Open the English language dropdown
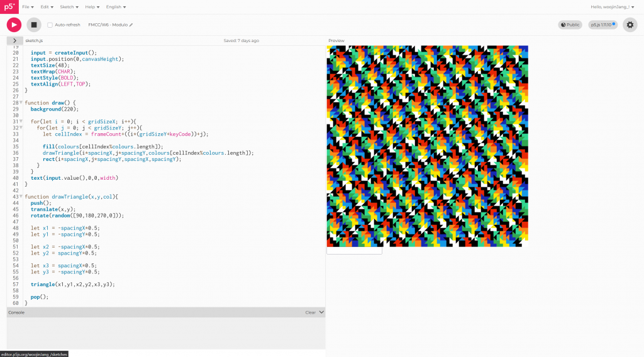The width and height of the screenshot is (644, 357). [116, 7]
